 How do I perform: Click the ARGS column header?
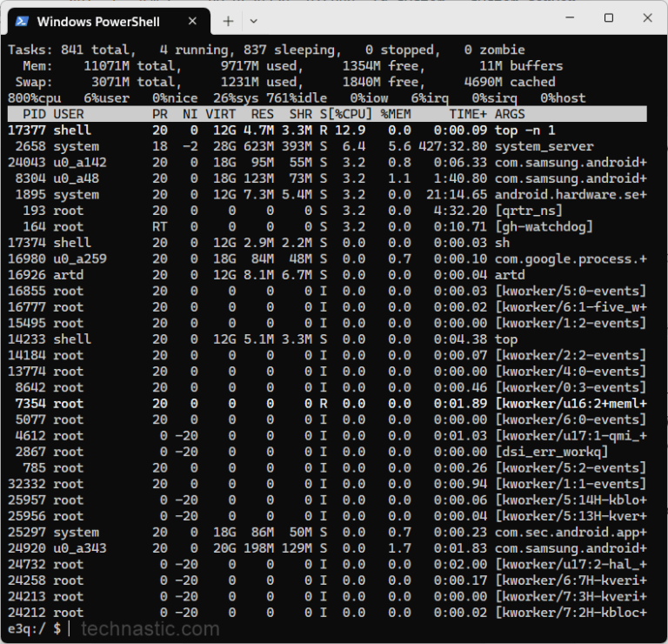click(x=510, y=114)
